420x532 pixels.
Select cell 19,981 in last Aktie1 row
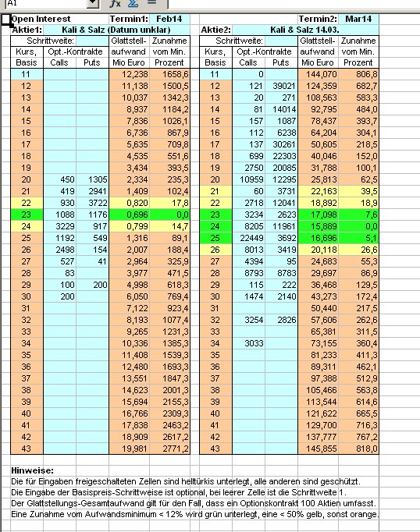click(129, 449)
